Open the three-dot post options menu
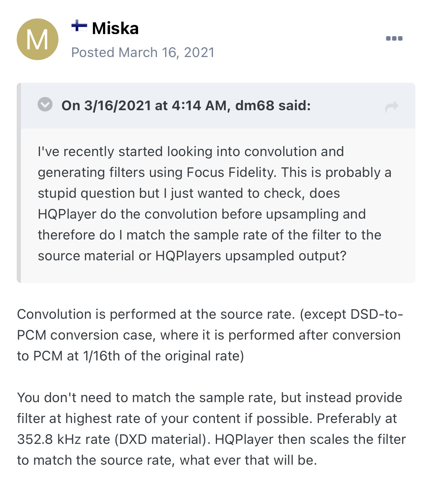The width and height of the screenshot is (432, 504). click(x=394, y=38)
